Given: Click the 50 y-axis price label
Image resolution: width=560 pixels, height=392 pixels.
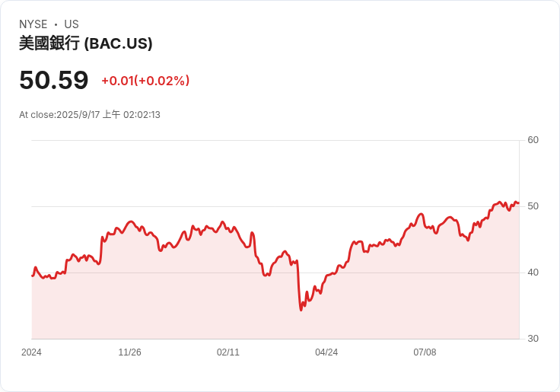Looking at the screenshot, I should 533,206.
